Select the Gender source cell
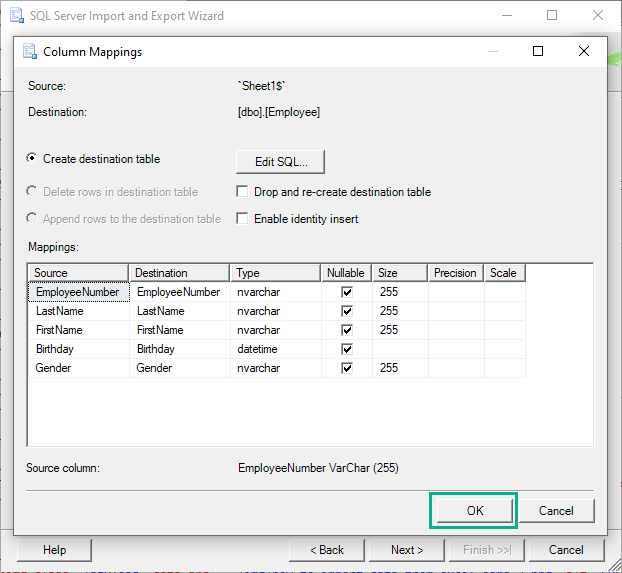The height and width of the screenshot is (573, 622). pyautogui.click(x=79, y=368)
